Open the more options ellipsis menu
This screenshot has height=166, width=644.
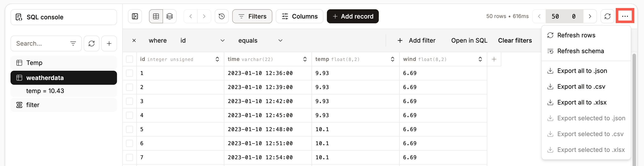625,16
